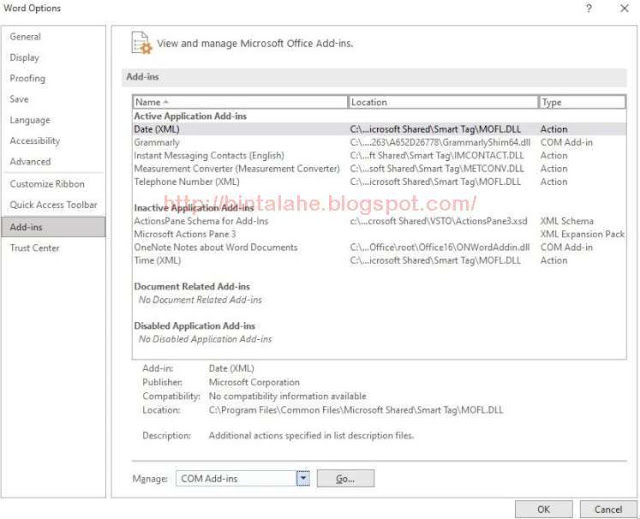The width and height of the screenshot is (640, 519).
Task: Select the Grammarly add-in row
Action: point(379,142)
